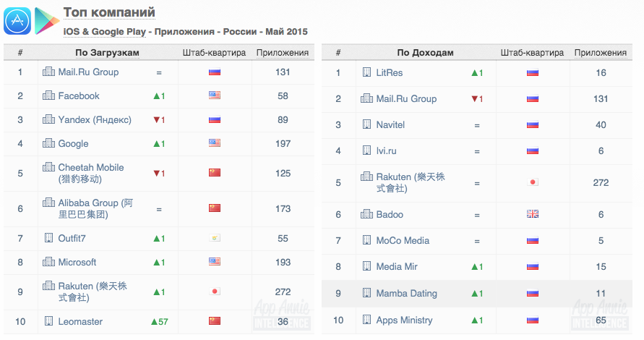
Task: Click the Russian flag in Yandex row
Action: click(x=214, y=120)
